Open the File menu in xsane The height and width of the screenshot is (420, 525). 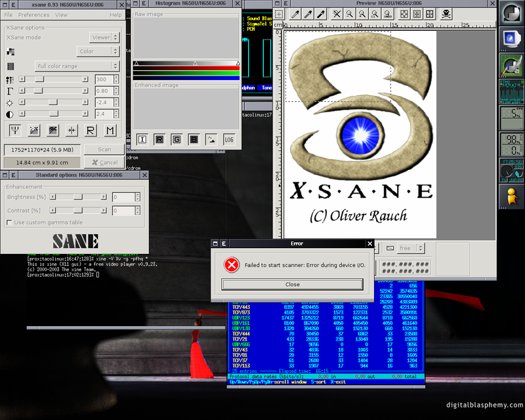(x=9, y=14)
